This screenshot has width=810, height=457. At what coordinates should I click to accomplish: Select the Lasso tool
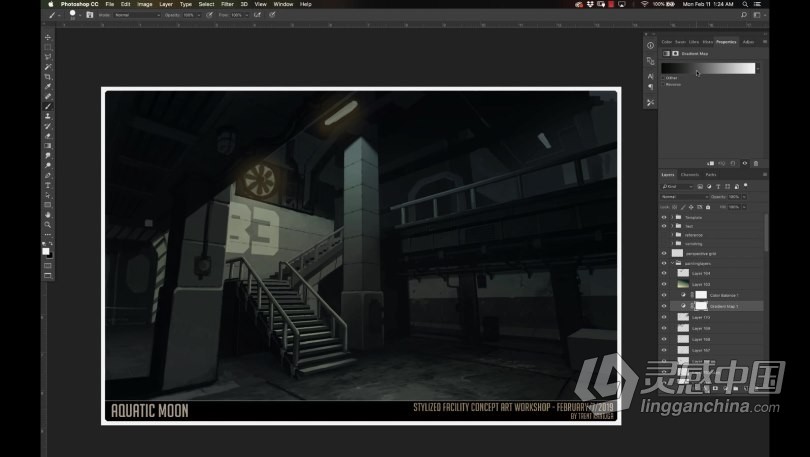point(48,57)
